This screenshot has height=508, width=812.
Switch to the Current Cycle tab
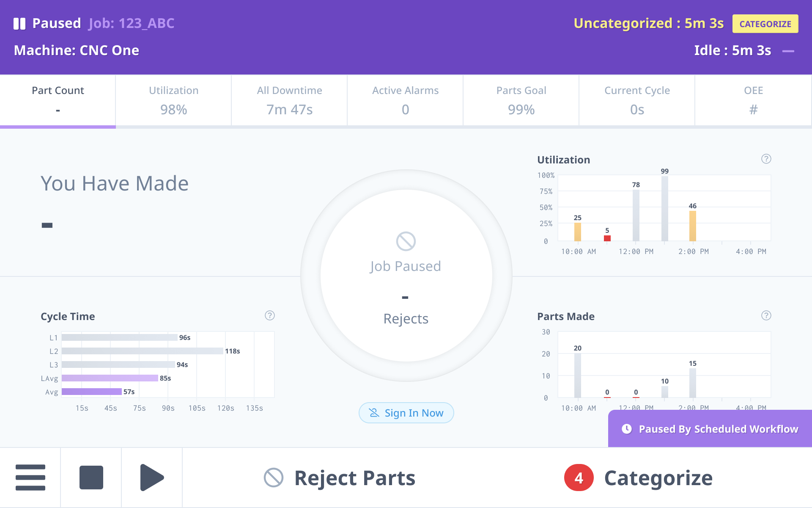tap(637, 101)
